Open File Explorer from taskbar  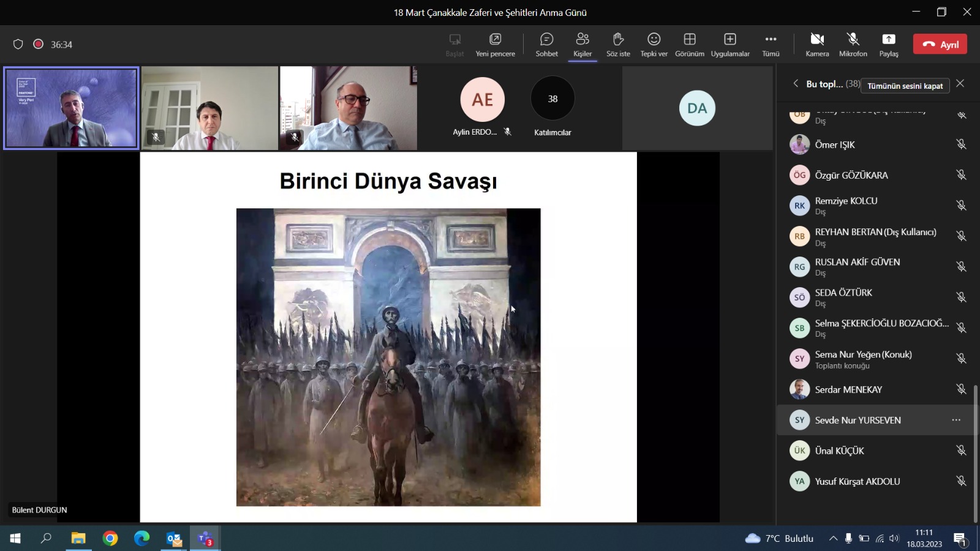(78, 539)
